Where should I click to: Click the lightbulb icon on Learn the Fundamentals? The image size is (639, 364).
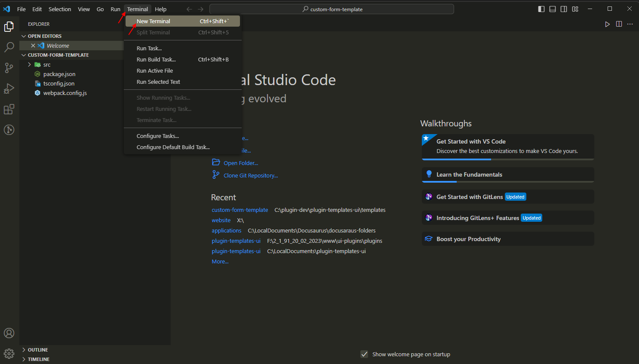pyautogui.click(x=429, y=174)
